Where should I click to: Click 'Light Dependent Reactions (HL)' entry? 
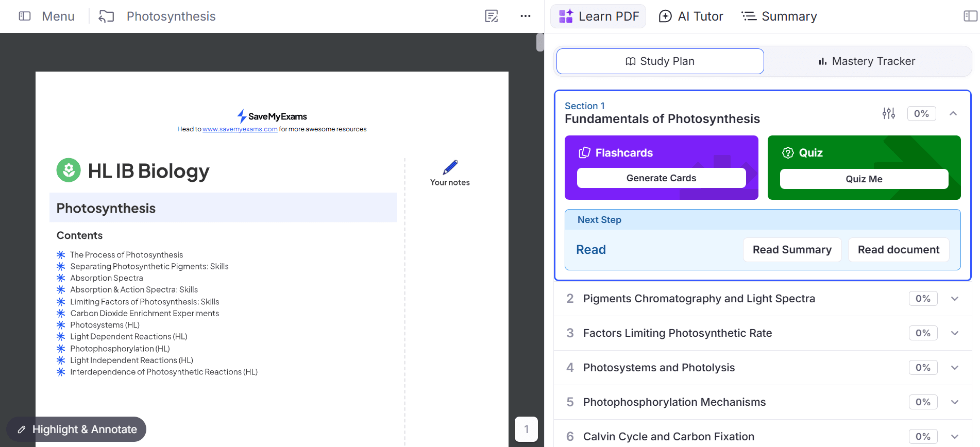(129, 337)
